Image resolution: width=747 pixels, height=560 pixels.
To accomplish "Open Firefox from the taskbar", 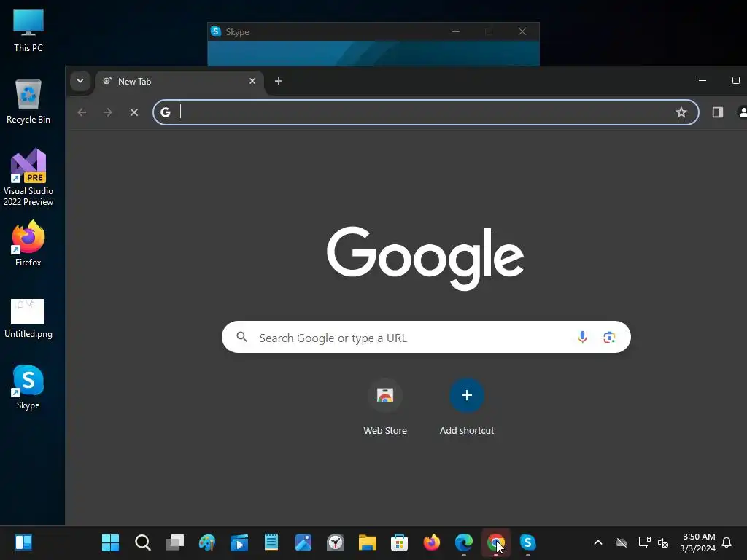I will click(432, 542).
